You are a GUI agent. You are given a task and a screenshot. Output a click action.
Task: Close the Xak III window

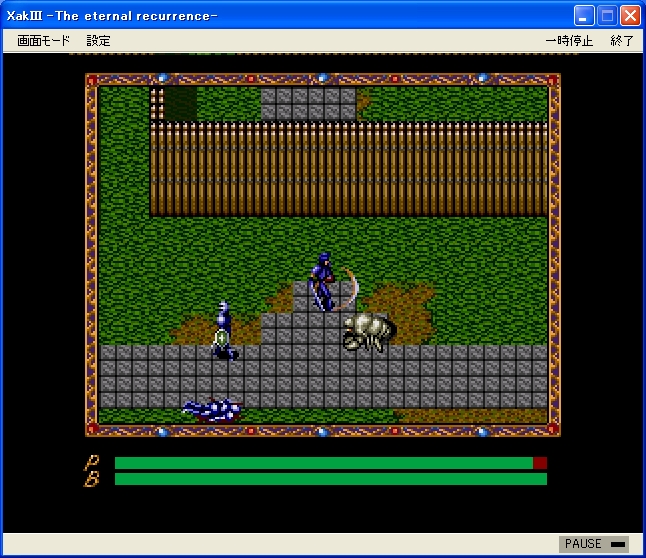pyautogui.click(x=630, y=16)
